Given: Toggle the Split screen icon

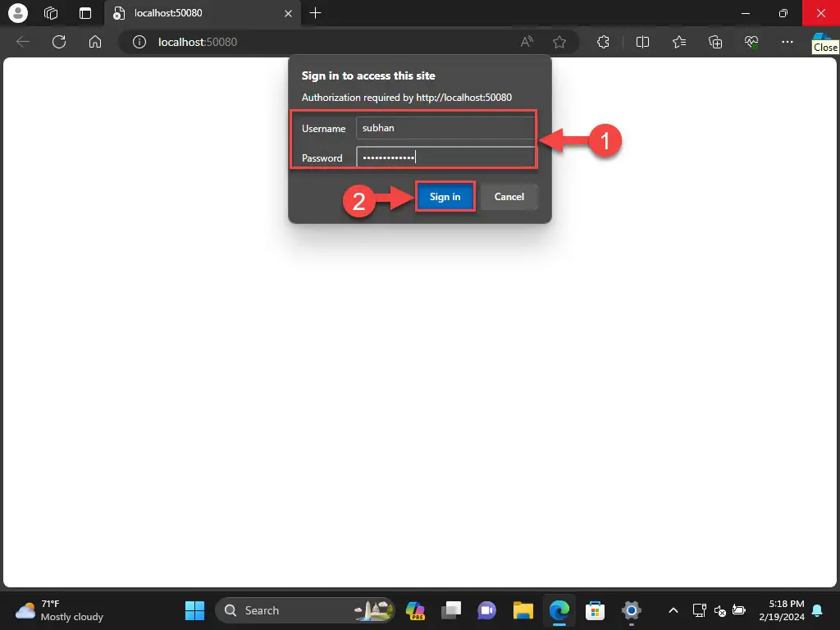Looking at the screenshot, I should 642,42.
